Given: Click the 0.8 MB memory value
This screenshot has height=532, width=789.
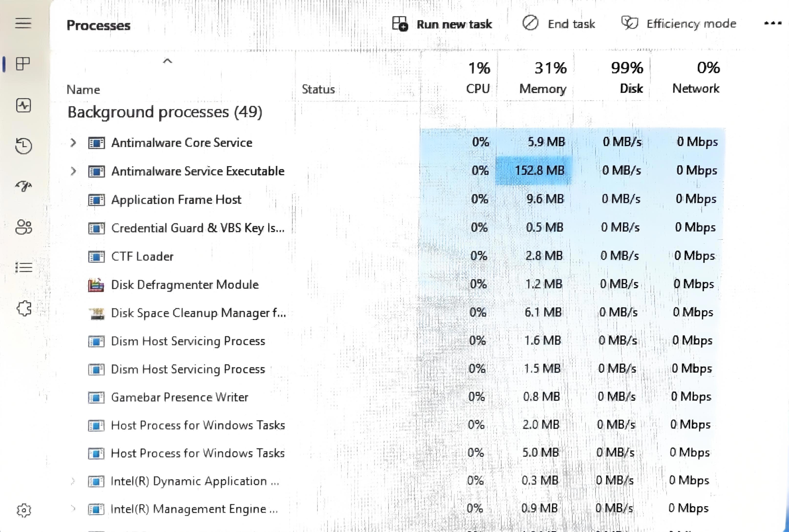Looking at the screenshot, I should (541, 396).
